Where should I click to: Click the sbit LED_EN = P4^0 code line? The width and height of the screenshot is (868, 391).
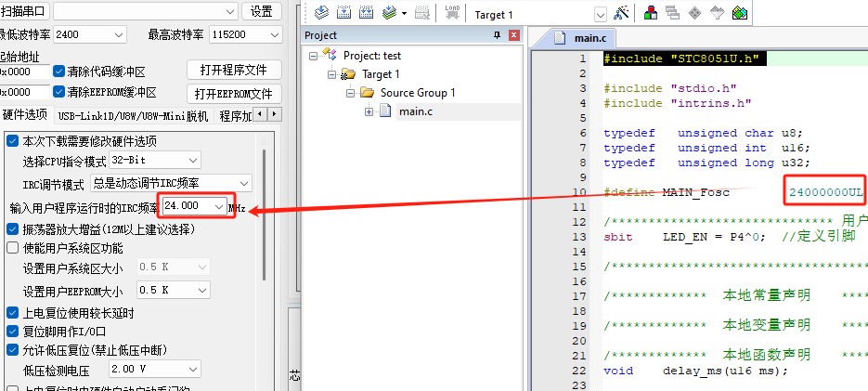[x=730, y=237]
